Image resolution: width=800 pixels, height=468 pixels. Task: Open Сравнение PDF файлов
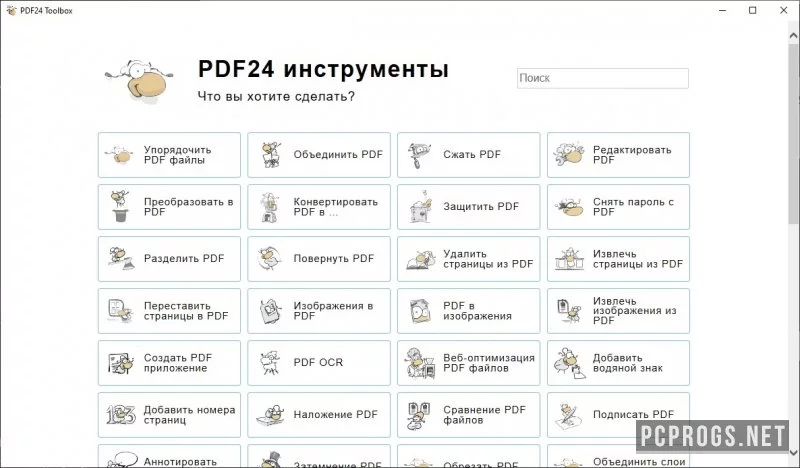[x=468, y=415]
